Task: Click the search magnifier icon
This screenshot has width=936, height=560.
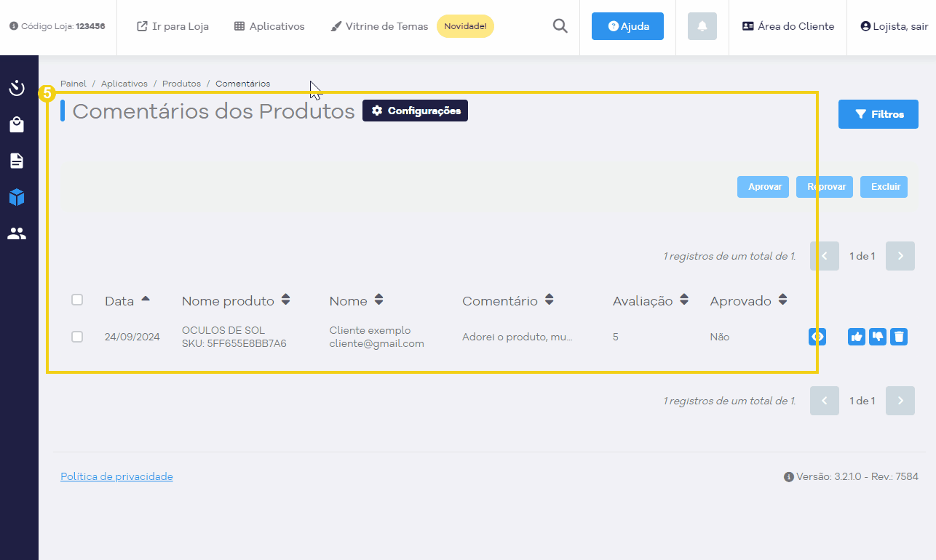Action: (560, 26)
